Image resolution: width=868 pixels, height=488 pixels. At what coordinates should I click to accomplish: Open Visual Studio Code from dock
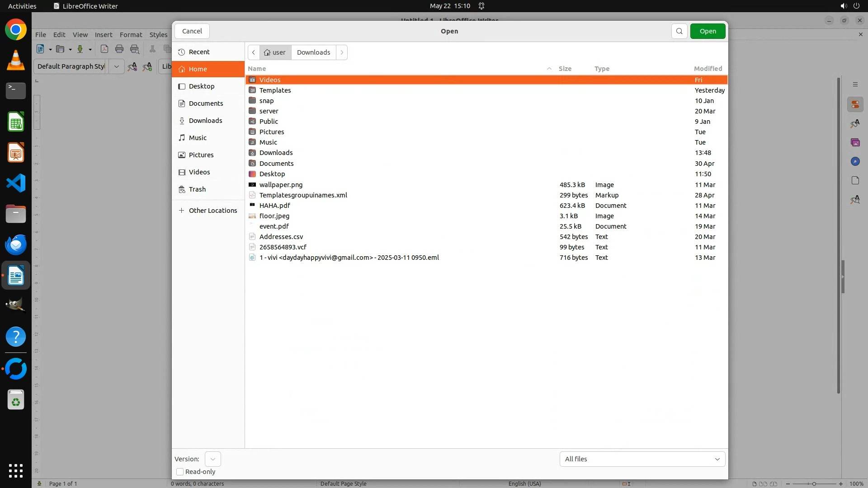[16, 183]
